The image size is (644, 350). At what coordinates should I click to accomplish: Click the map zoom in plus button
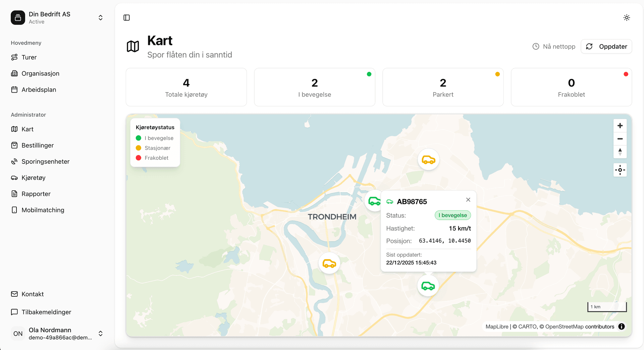tap(620, 126)
